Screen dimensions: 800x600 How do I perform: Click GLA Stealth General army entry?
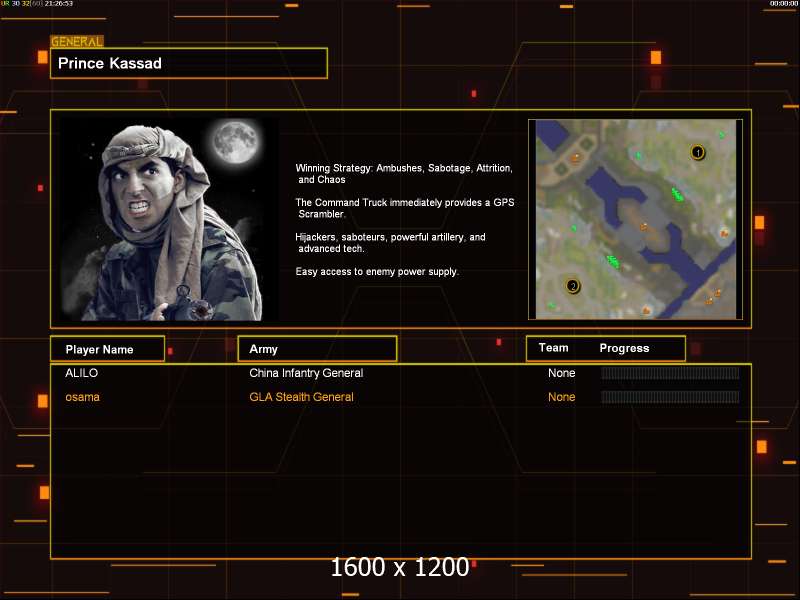(x=301, y=397)
